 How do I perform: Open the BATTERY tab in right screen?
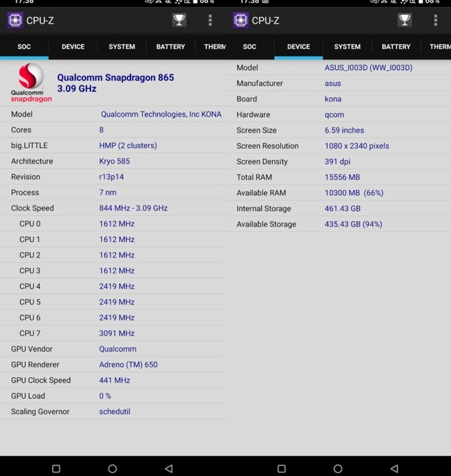click(396, 47)
